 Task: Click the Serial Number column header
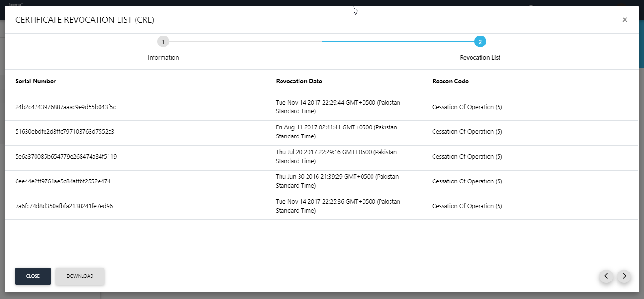(x=36, y=82)
